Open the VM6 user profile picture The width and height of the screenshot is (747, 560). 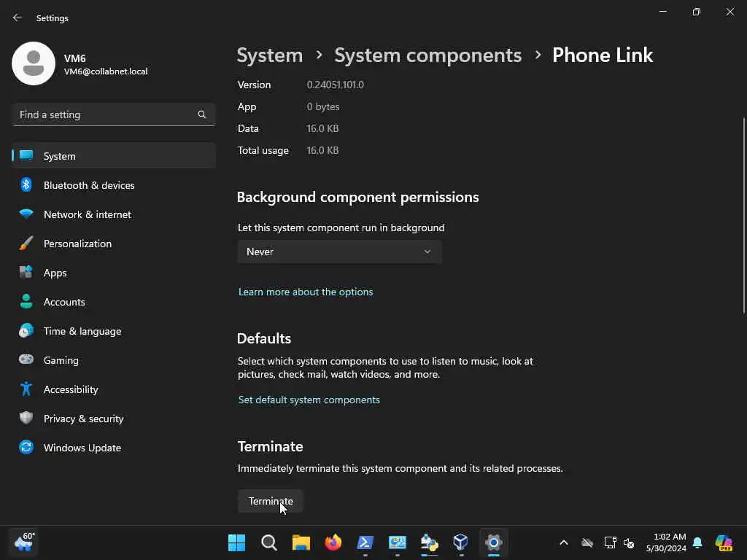click(x=34, y=63)
